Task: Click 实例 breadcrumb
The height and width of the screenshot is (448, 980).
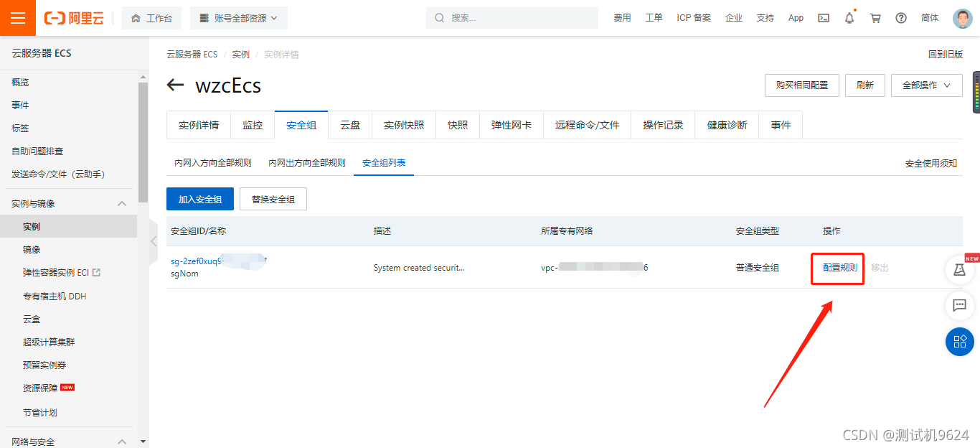Action: [x=240, y=55]
